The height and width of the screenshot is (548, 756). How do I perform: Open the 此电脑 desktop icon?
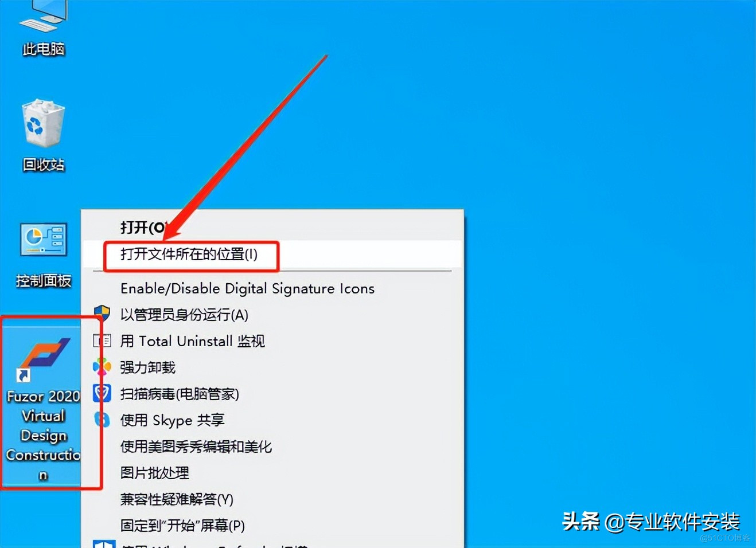[x=43, y=29]
